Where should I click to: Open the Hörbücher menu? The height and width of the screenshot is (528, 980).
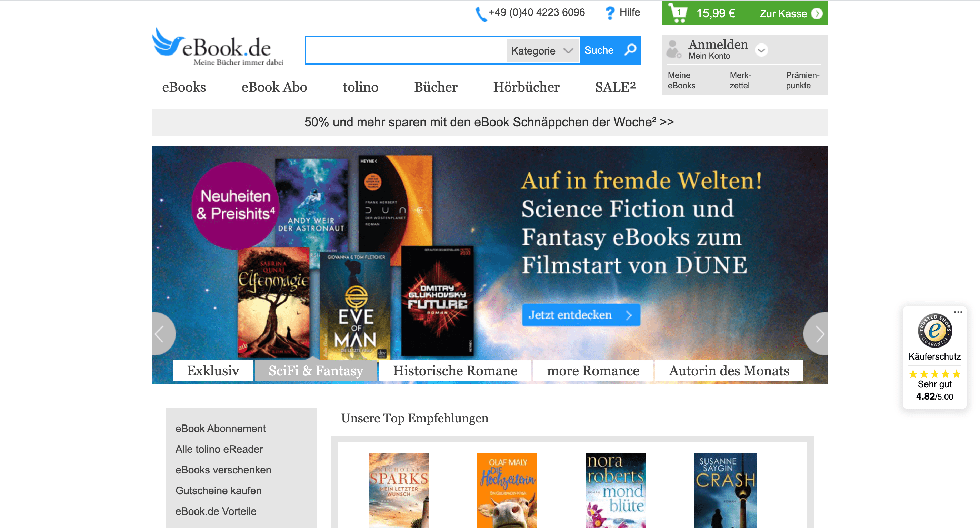point(526,87)
